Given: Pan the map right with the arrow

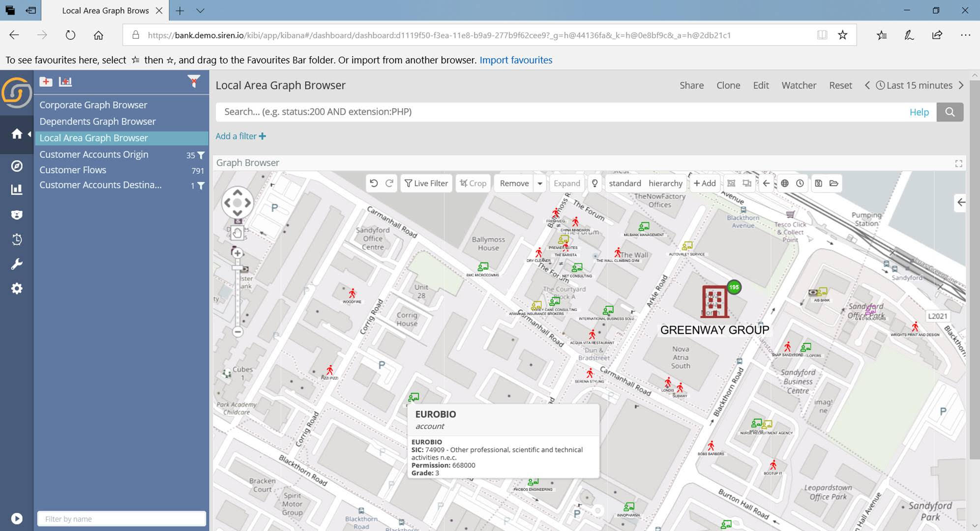Looking at the screenshot, I should [x=248, y=203].
